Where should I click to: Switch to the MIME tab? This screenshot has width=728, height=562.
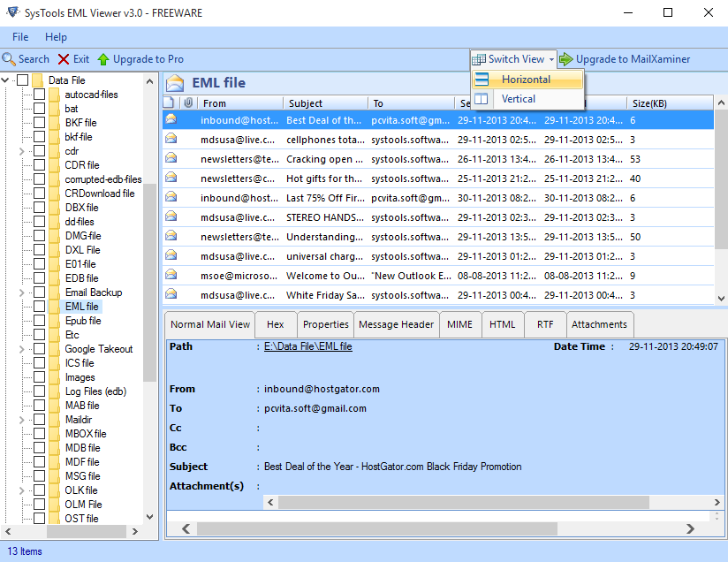(459, 324)
